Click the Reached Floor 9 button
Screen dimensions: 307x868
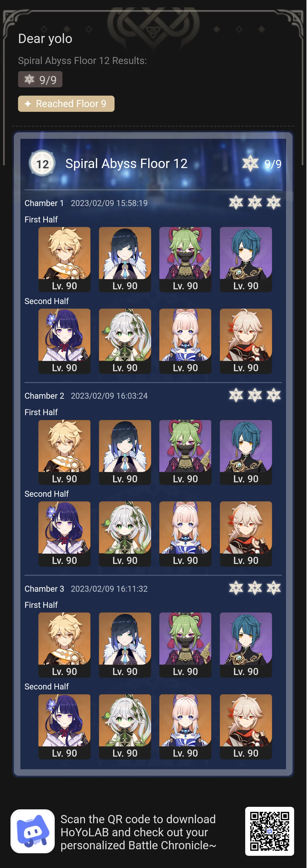tap(66, 103)
